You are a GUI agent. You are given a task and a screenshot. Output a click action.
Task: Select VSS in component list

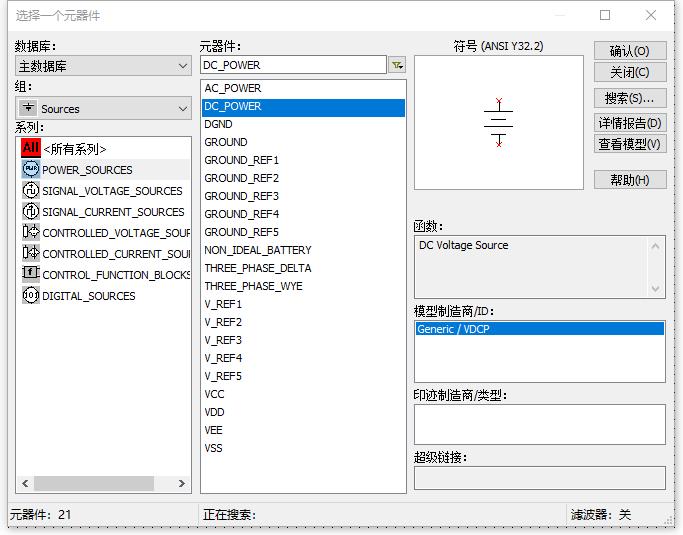[303, 448]
